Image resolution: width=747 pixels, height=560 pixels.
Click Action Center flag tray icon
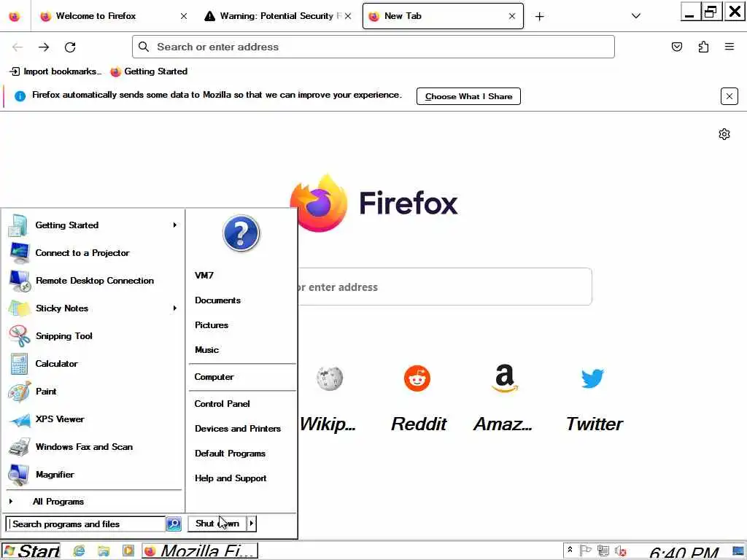click(x=586, y=551)
